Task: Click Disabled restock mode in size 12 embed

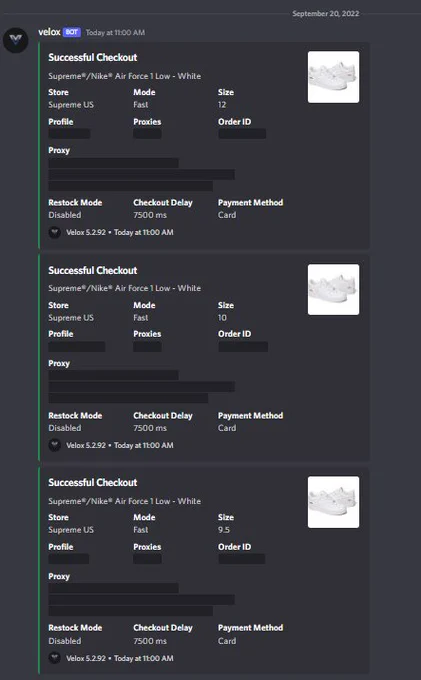Action: pyautogui.click(x=65, y=215)
